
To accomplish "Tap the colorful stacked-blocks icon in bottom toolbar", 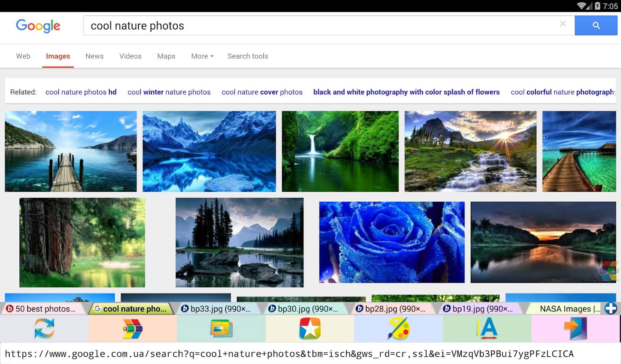I will (x=132, y=328).
